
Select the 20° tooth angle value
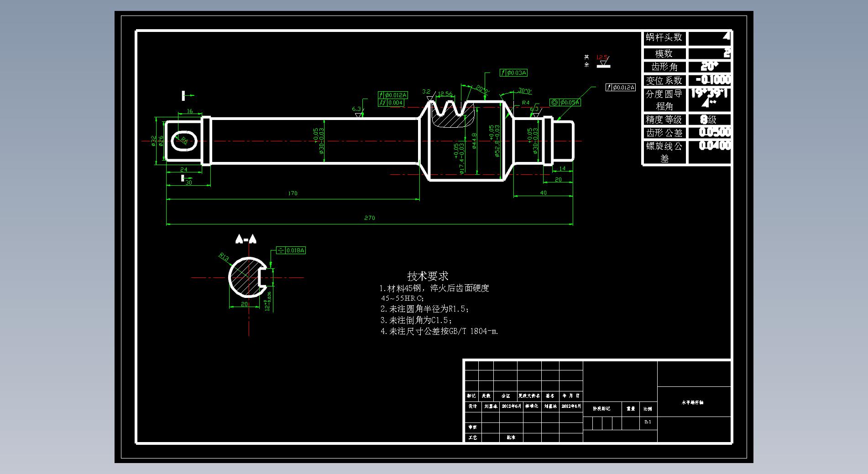point(710,67)
